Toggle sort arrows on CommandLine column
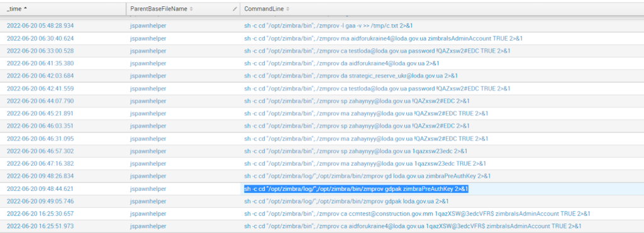The image size is (644, 233). coord(287,9)
